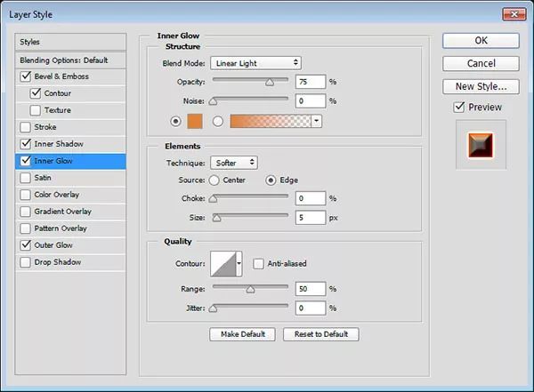Click the New Style button
The width and height of the screenshot is (534, 392).
coord(481,86)
